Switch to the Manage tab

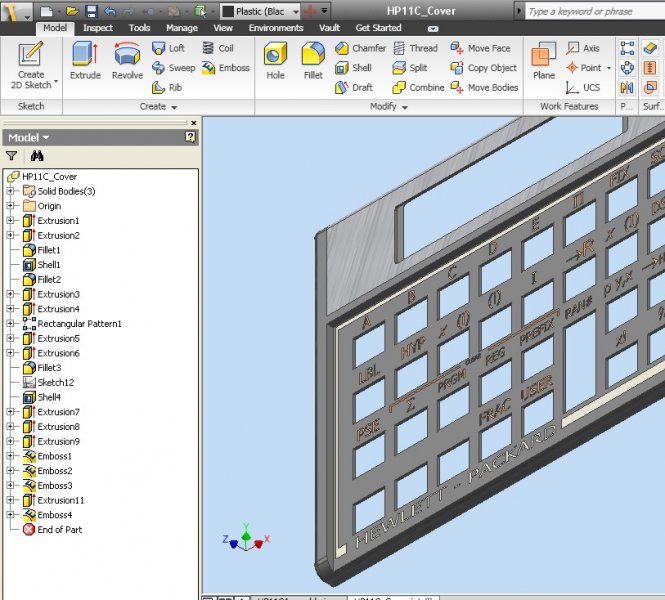tap(182, 28)
